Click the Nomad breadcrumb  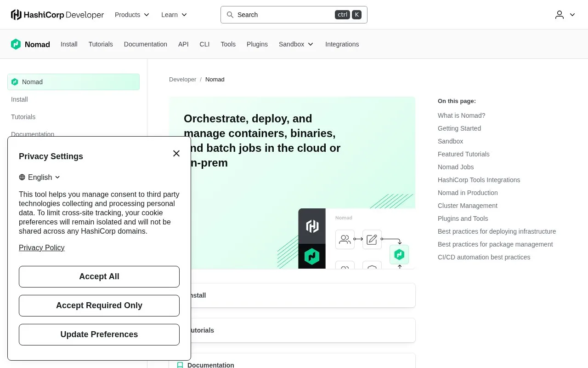tap(215, 80)
